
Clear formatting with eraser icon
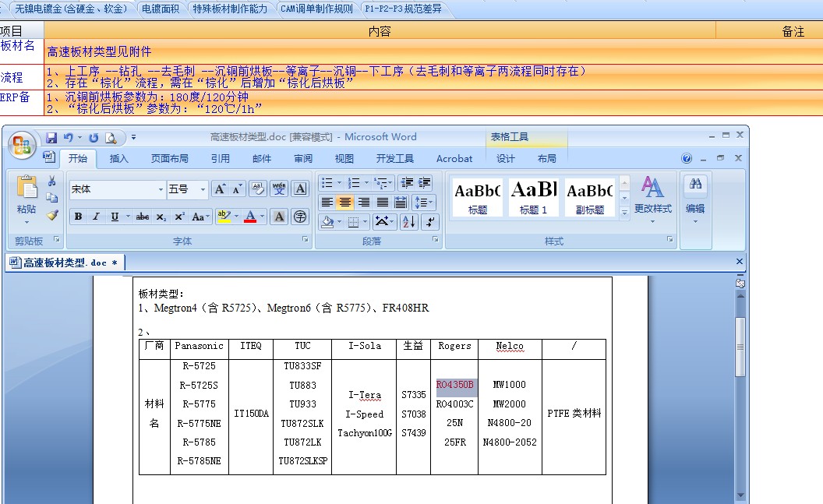[x=258, y=189]
